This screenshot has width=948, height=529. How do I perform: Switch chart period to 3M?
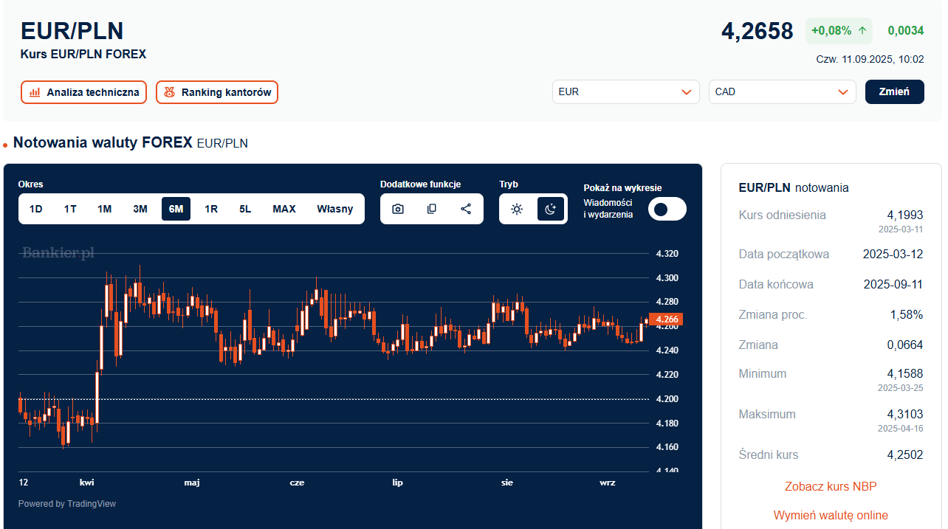[140, 209]
